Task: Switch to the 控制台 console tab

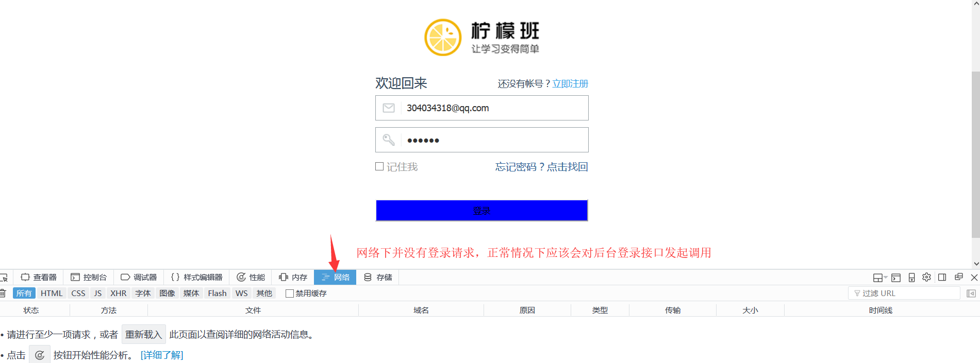Action: [89, 277]
